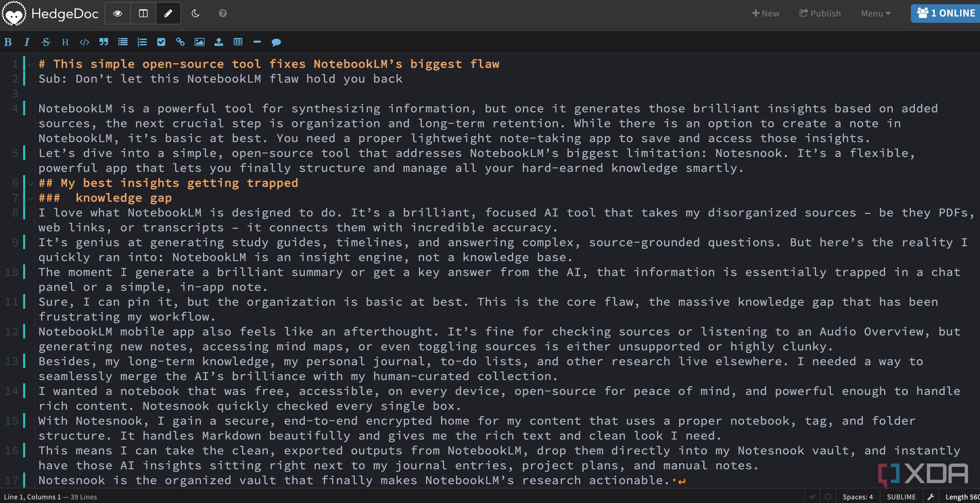Show the 1 ONLINE users list
Screen dimensions: 980x503
pyautogui.click(x=946, y=14)
